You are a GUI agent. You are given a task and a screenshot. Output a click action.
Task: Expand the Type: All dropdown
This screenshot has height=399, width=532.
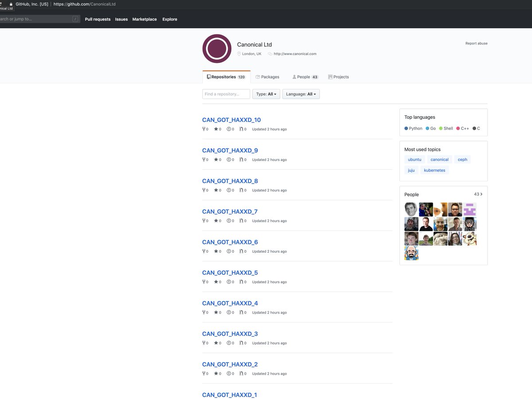click(x=266, y=94)
